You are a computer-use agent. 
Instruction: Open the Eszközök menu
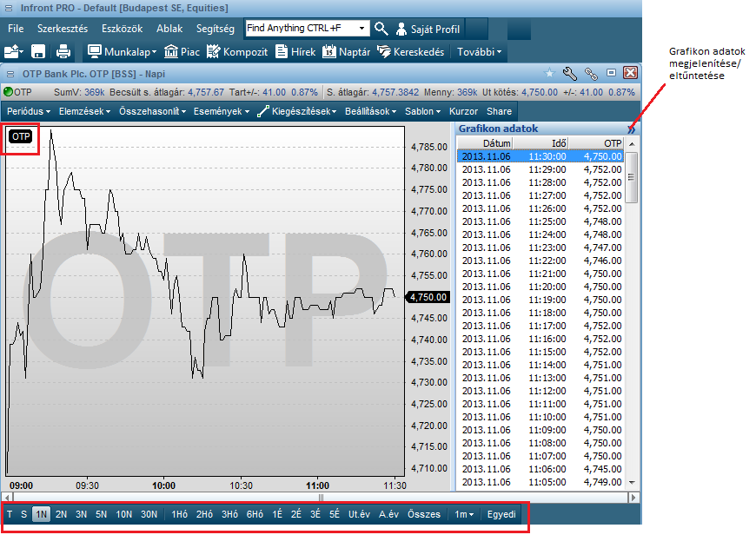tap(122, 29)
